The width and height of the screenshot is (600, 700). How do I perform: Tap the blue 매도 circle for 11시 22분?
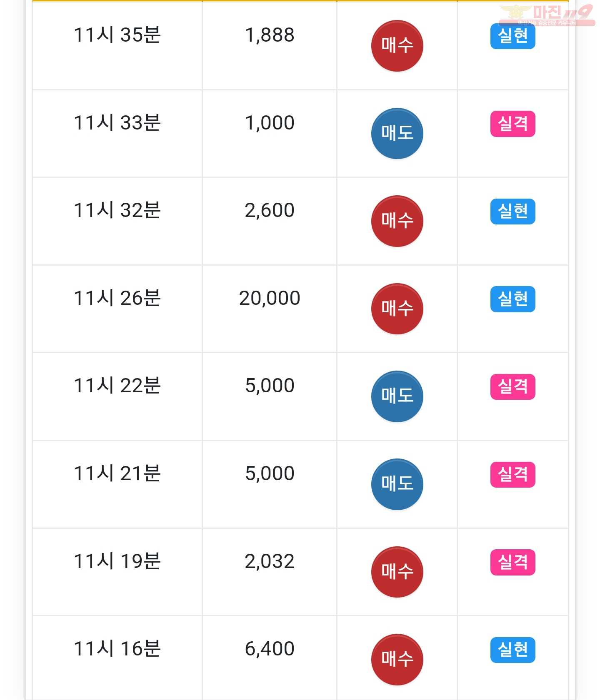(x=397, y=396)
